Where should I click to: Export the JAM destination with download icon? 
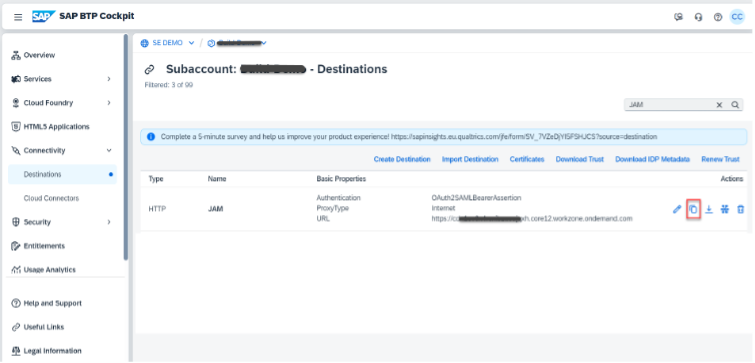pos(709,209)
